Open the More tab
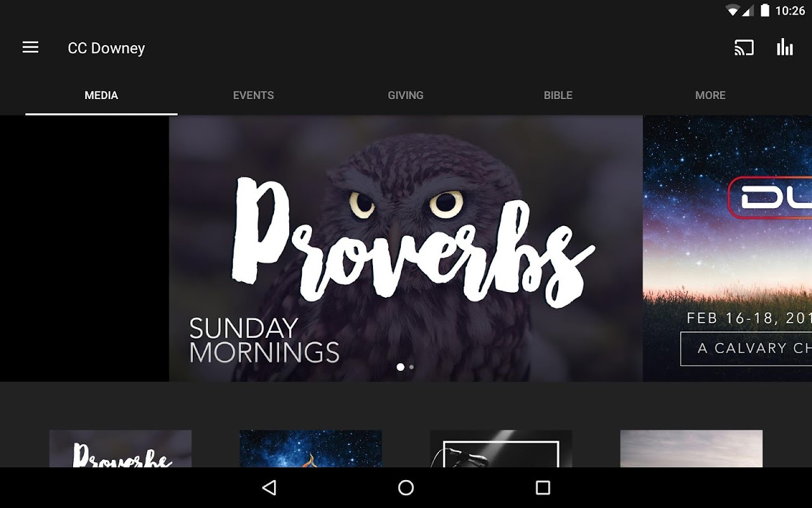 pos(710,95)
